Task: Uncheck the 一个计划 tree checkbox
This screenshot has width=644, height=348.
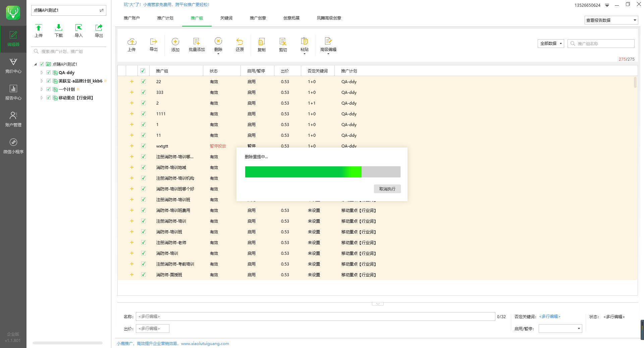Action: click(x=49, y=89)
